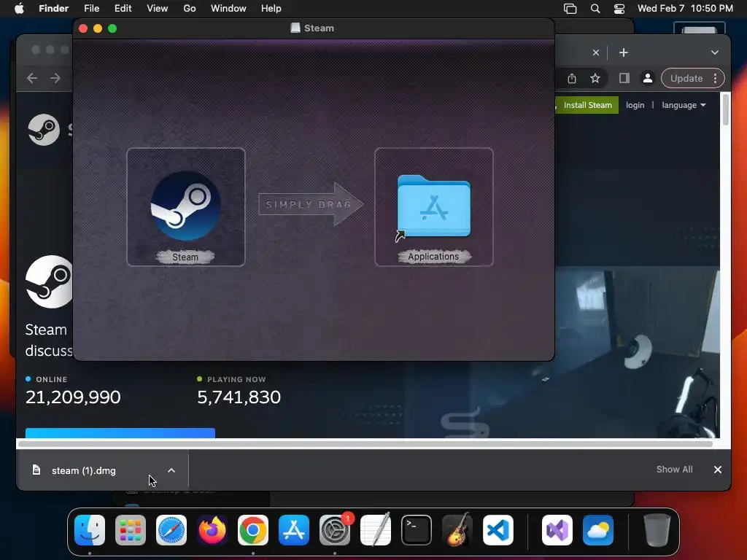Open Visual Studio Code from the Dock
The width and height of the screenshot is (747, 560).
pyautogui.click(x=498, y=530)
